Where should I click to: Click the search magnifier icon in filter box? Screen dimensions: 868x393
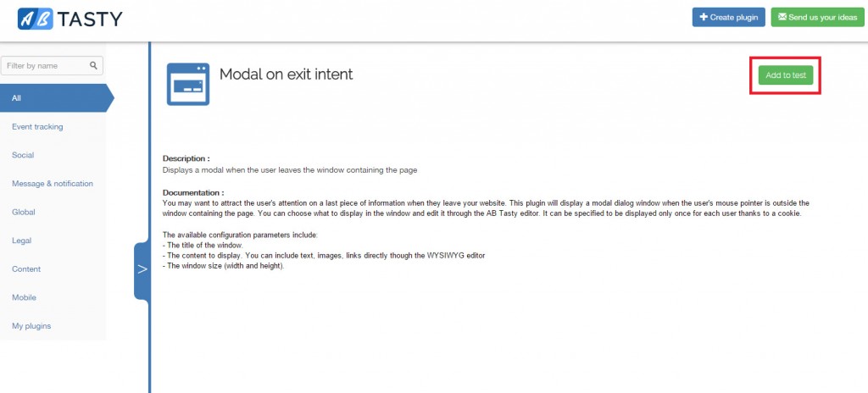(93, 65)
